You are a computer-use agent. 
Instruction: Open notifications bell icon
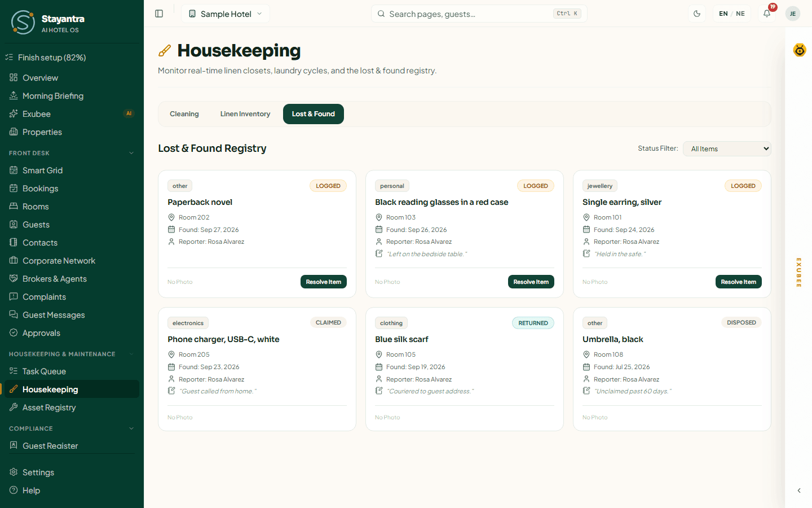767,14
